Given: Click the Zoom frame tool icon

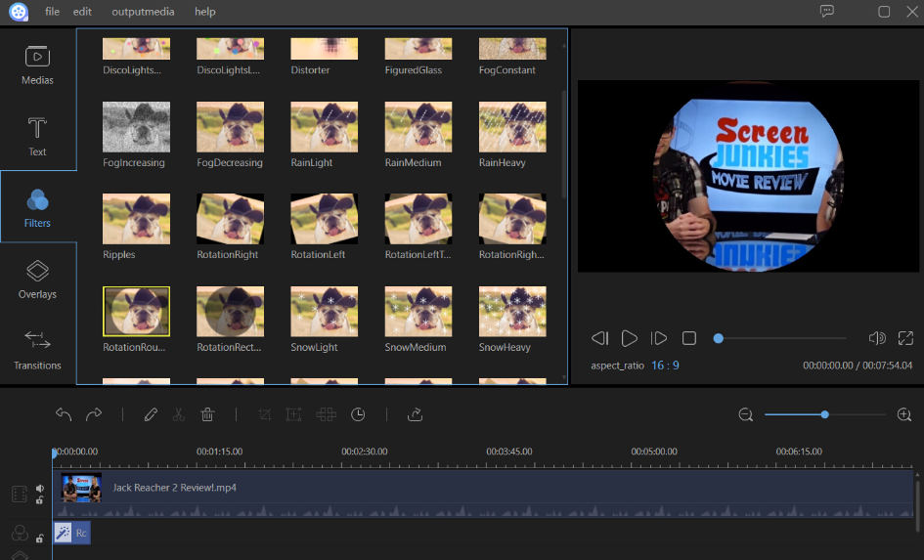Looking at the screenshot, I should click(293, 414).
